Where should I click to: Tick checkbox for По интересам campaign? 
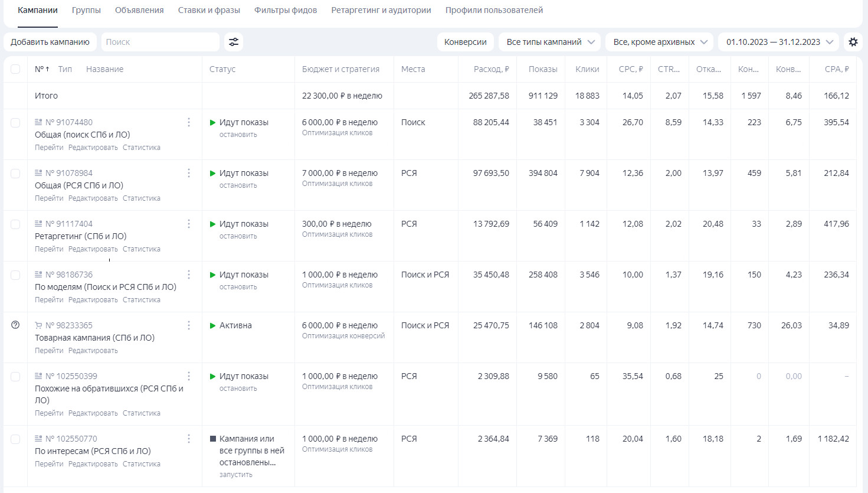pyautogui.click(x=15, y=439)
